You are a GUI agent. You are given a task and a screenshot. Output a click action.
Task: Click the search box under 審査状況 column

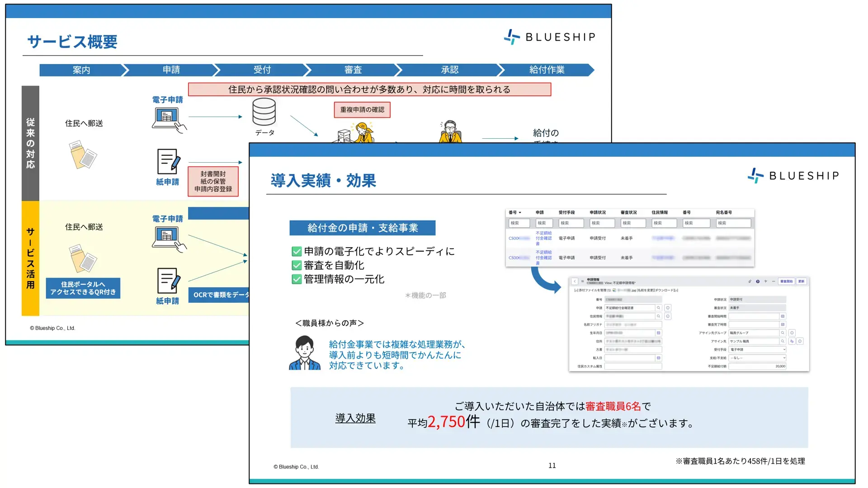pos(633,223)
